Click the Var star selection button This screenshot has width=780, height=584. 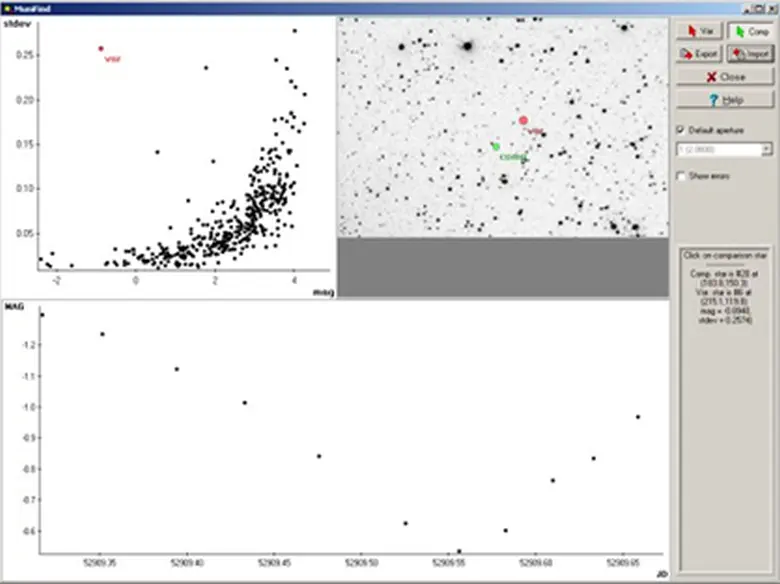(698, 32)
